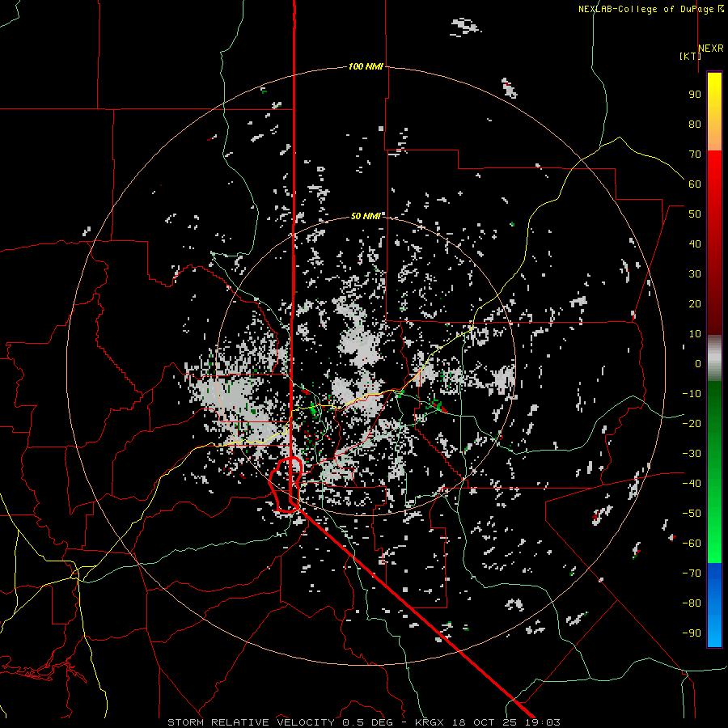Select the -10 value on velocity scale
Image resolution: width=728 pixels, height=728 pixels.
coord(692,394)
